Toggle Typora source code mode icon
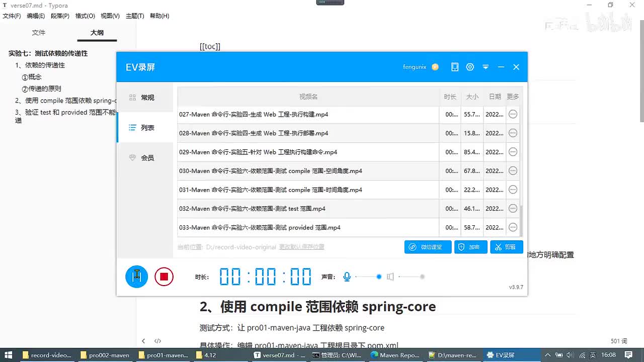The width and height of the screenshot is (644, 362). (x=157, y=341)
